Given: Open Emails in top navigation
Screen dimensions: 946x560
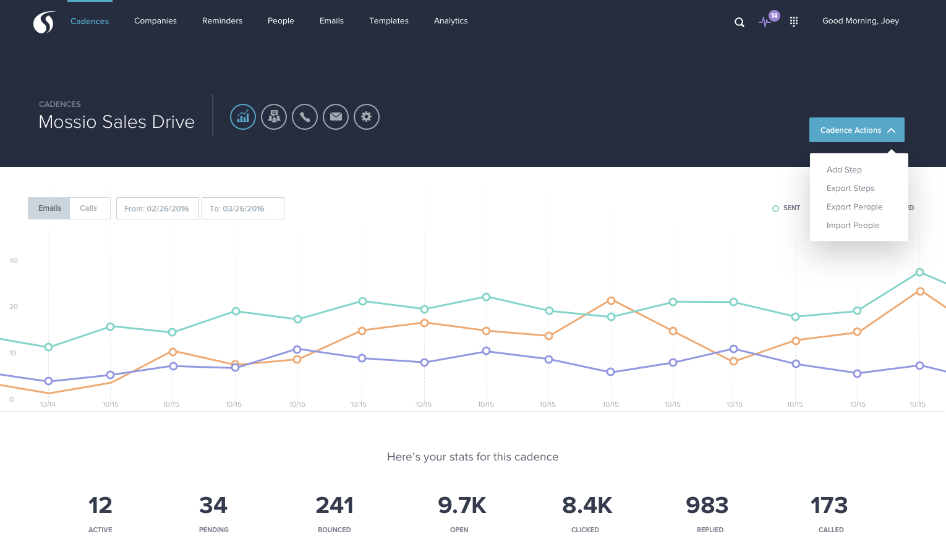Looking at the screenshot, I should click(331, 21).
